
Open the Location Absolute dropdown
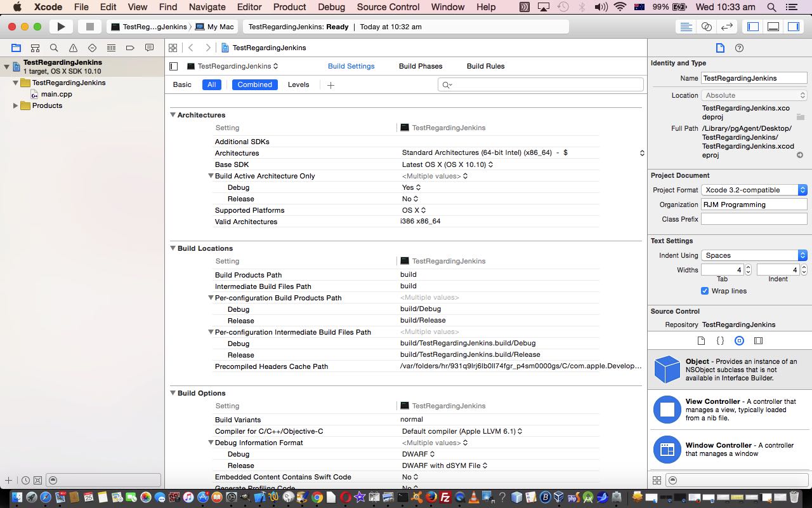754,95
